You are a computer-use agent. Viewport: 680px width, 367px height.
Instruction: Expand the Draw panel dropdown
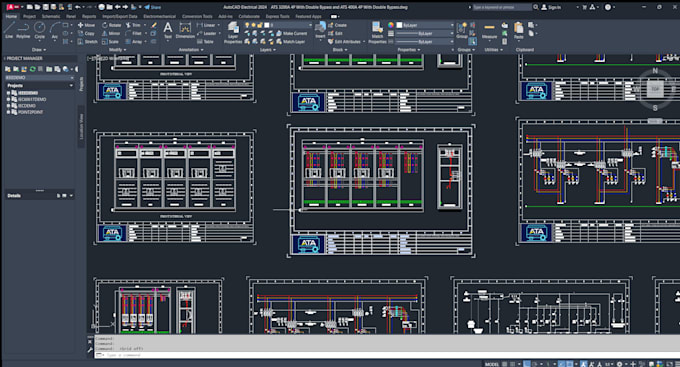tap(39, 50)
